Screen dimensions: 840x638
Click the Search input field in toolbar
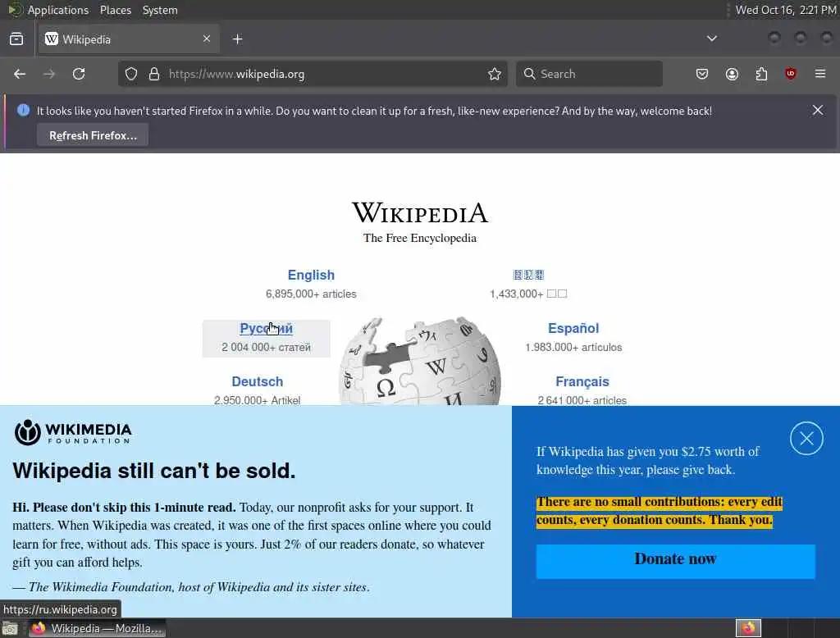[589, 74]
